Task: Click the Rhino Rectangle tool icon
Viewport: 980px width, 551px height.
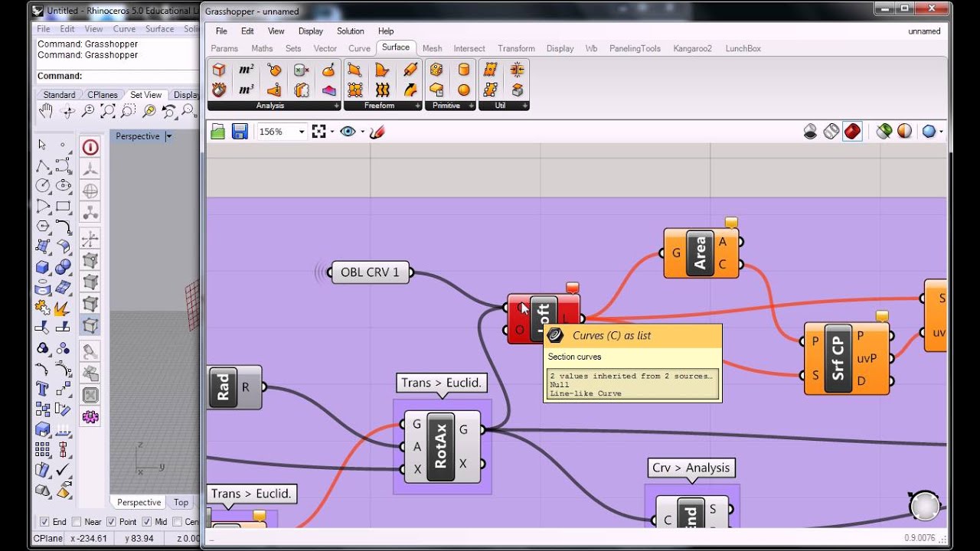Action: (63, 207)
